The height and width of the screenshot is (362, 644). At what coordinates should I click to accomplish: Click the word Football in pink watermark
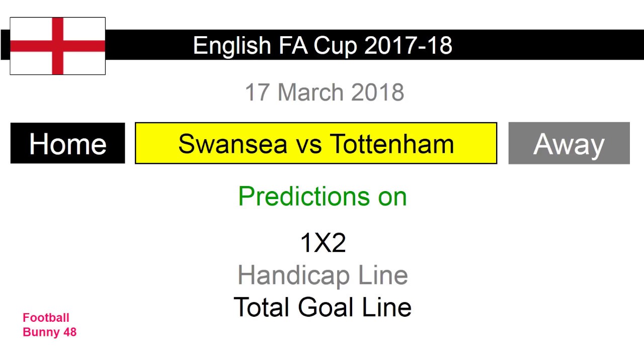tap(46, 318)
